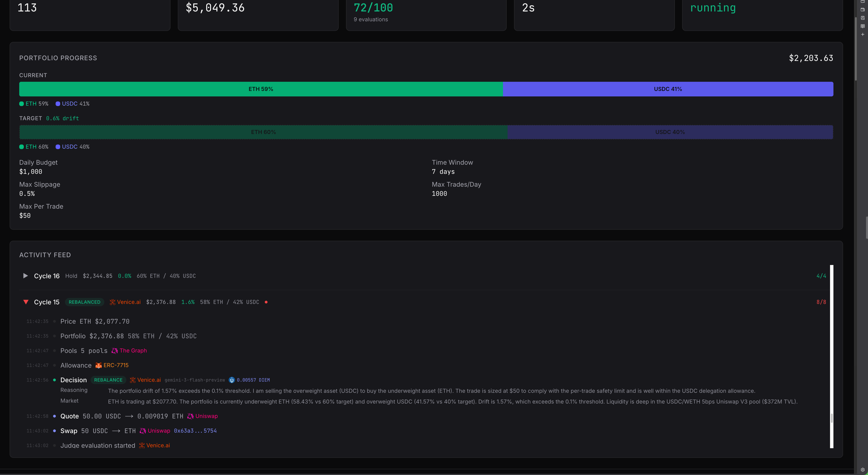Click the 'Price ETH $2,077.70' entry
868x475 pixels.
tap(95, 322)
